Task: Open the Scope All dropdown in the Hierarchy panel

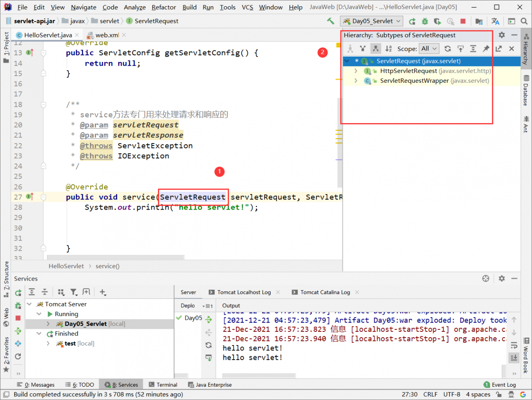Action: [429, 49]
